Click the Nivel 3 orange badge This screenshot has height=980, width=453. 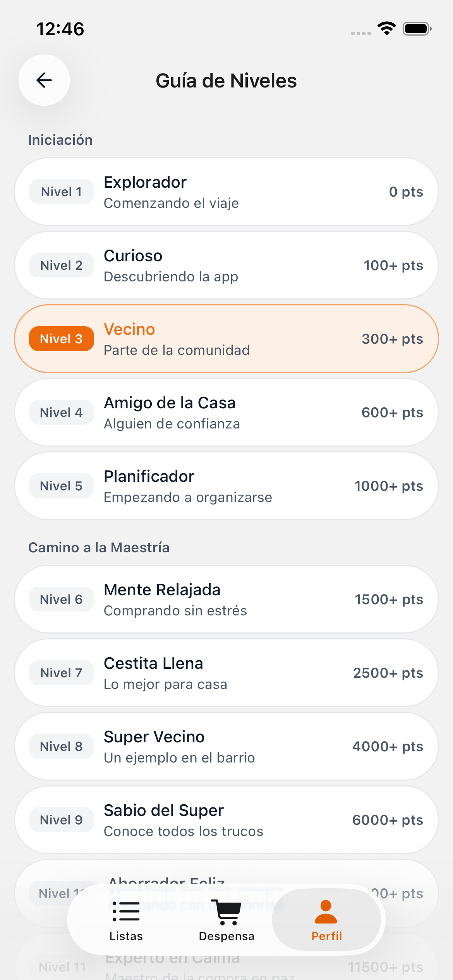[61, 339]
